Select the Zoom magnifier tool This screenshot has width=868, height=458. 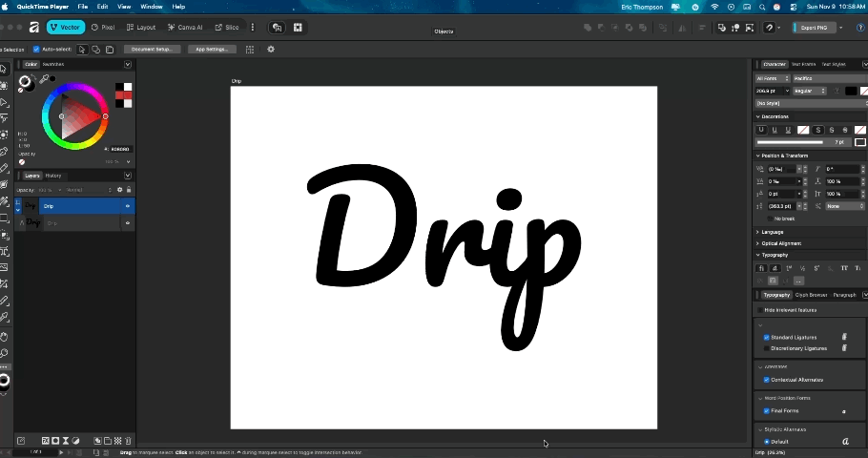(4, 353)
